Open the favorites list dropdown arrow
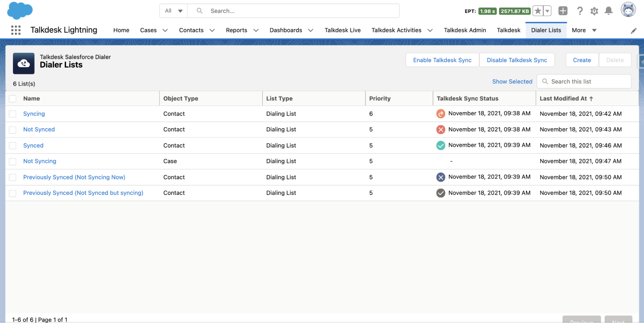This screenshot has height=323, width=644. coord(547,11)
